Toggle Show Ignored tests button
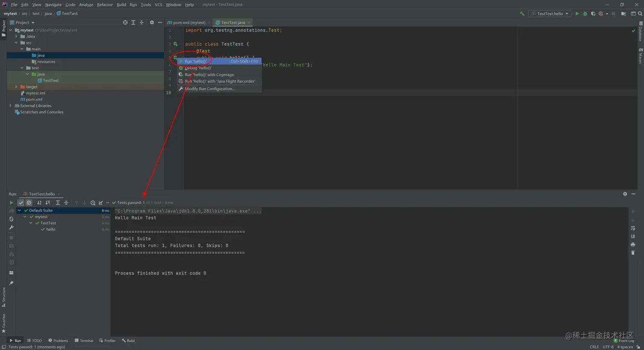The width and height of the screenshot is (644, 350). (x=29, y=203)
